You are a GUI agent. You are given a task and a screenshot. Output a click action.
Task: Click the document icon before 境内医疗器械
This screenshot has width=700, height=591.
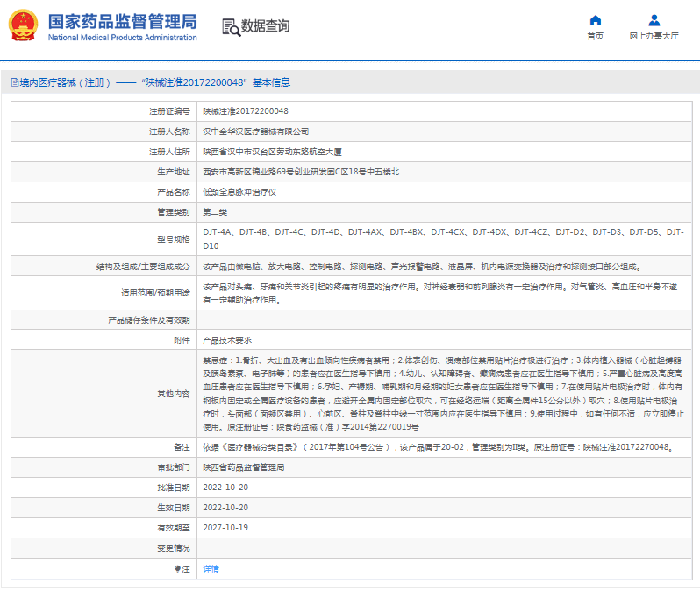pos(13,82)
